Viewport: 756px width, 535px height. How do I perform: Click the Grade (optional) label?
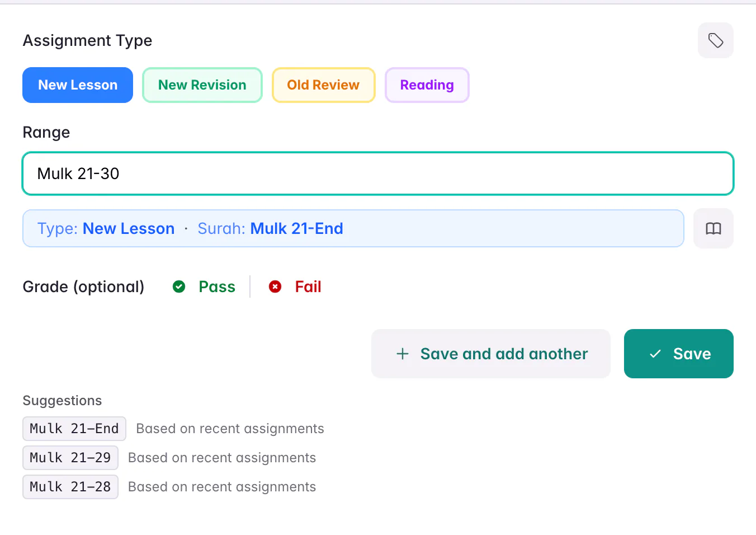83,287
